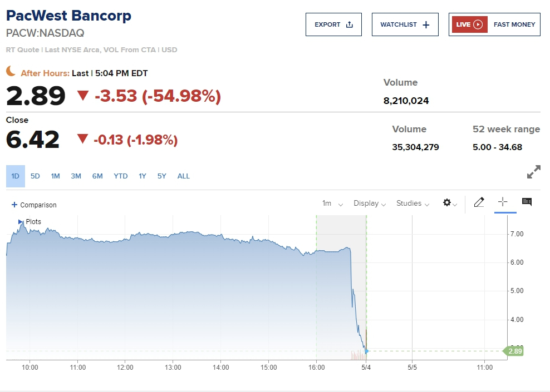The image size is (550, 392).
Task: Add PacWest to Watchlist
Action: 405,24
